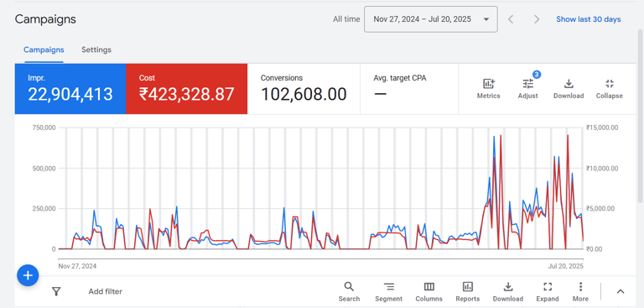Open Search in the table toolbar

pos(349,292)
